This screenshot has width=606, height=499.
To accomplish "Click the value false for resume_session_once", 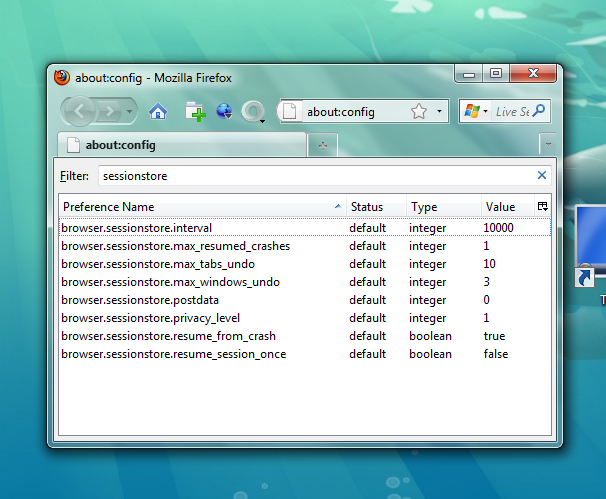I will point(496,354).
